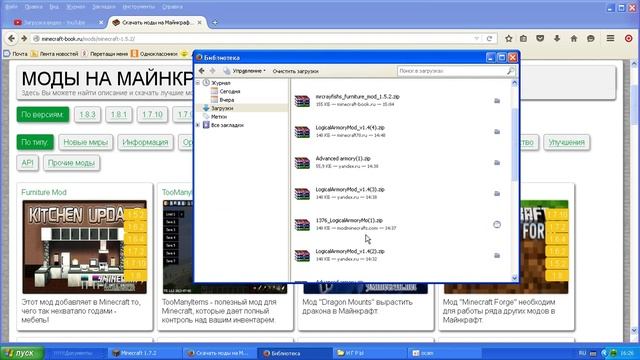Open the Пуск start button
640x360 pixels.
click(22, 353)
